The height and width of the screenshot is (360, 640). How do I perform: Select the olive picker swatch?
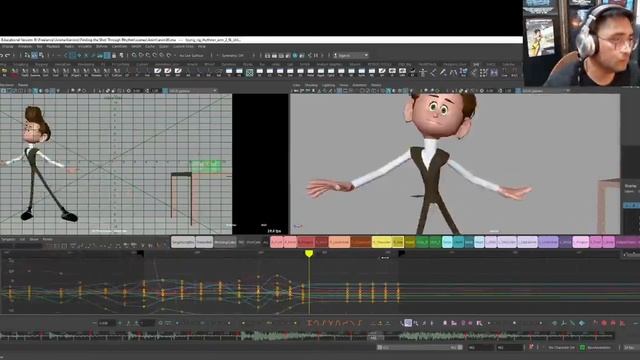coord(410,242)
